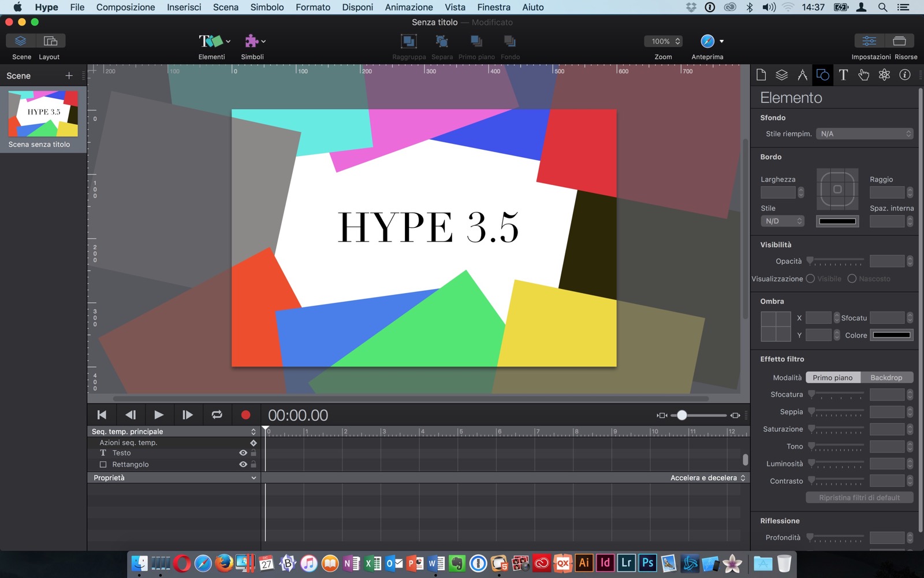924x578 pixels.
Task: Open the Actions inspector hand tab
Action: click(x=864, y=75)
